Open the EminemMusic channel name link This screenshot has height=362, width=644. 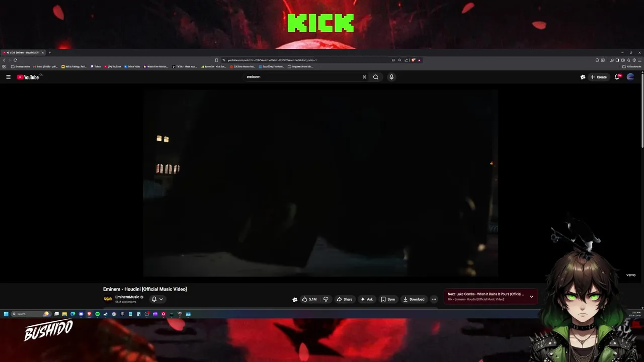point(127,297)
